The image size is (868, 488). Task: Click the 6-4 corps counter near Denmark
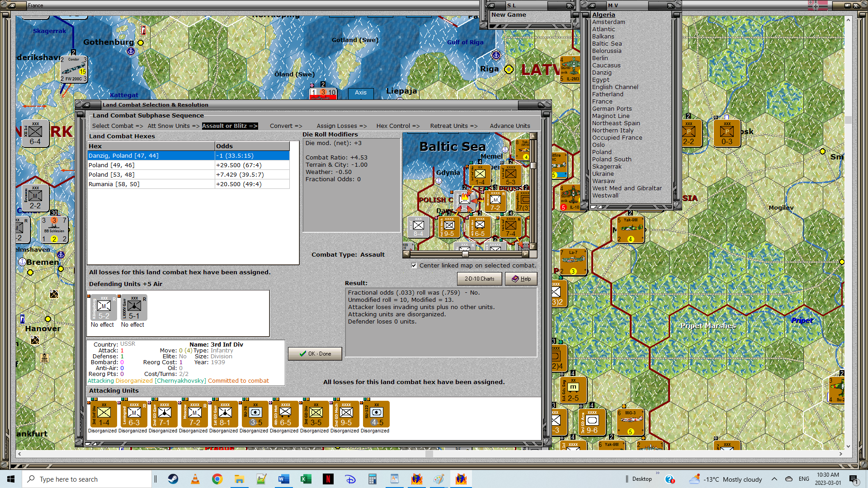[35, 134]
